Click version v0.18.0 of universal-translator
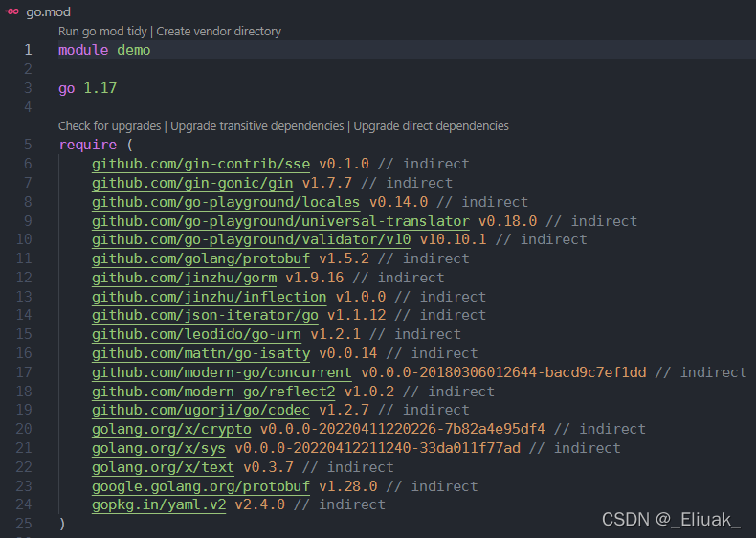 [507, 221]
